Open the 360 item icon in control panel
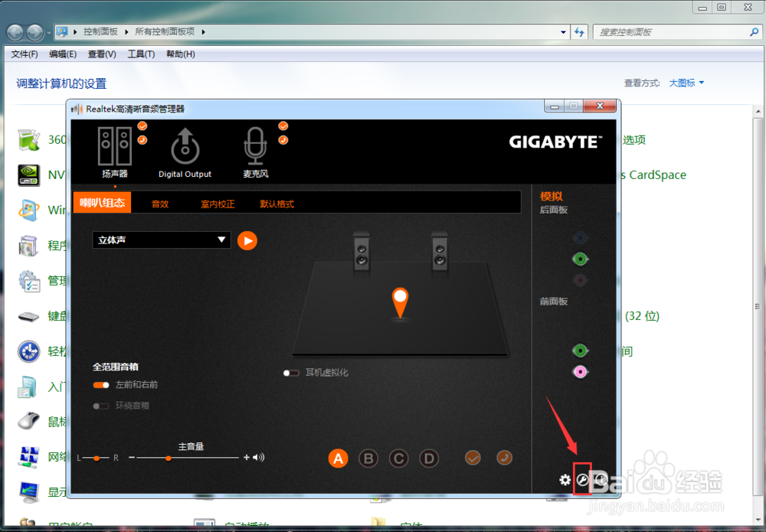The image size is (766, 532). (29, 139)
